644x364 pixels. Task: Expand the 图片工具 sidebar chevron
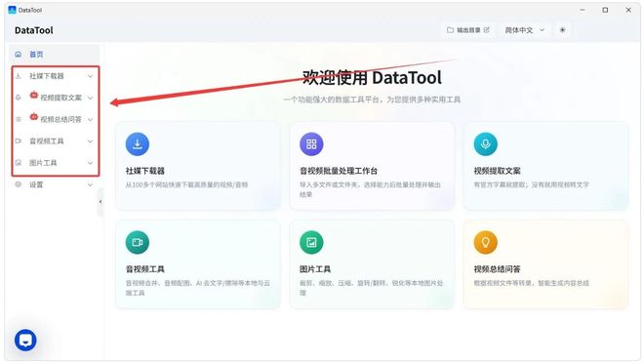pyautogui.click(x=91, y=163)
